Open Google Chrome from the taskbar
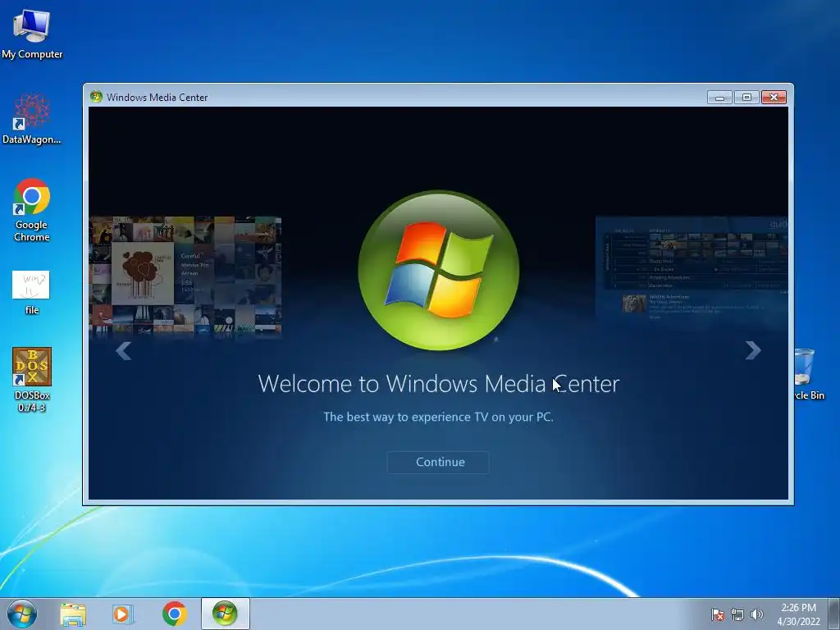 click(x=175, y=614)
